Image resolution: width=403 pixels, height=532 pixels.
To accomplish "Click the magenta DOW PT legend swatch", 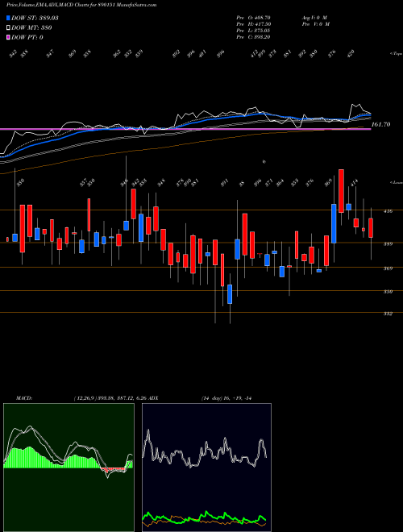I will tap(8, 37).
